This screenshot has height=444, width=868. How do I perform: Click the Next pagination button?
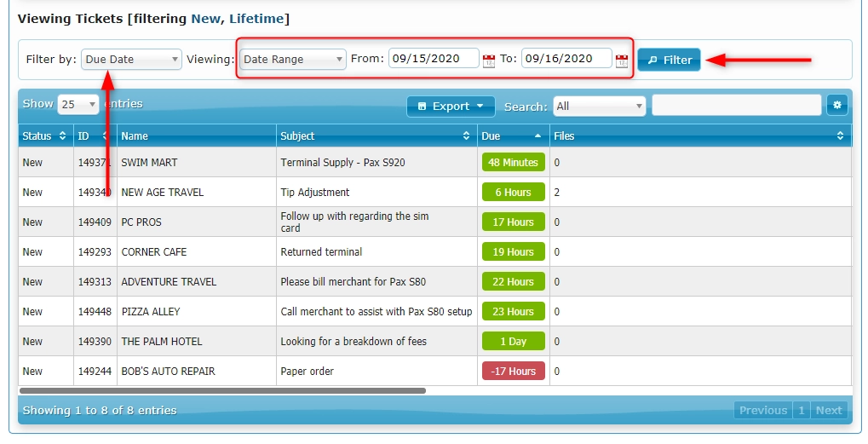tap(829, 410)
